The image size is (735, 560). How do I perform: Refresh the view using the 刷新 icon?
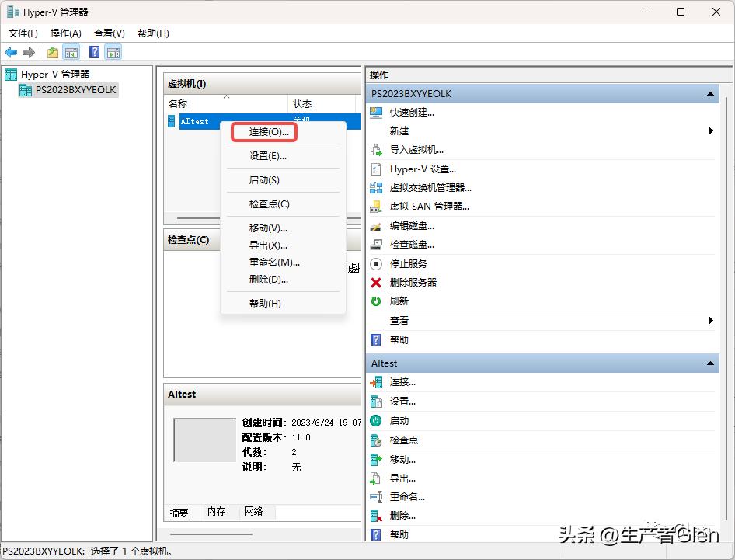[374, 301]
